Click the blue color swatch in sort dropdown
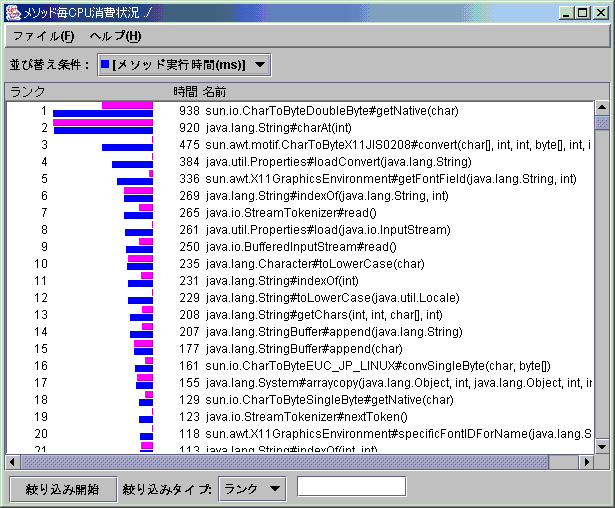Viewport: 615px width, 508px height. tap(105, 64)
